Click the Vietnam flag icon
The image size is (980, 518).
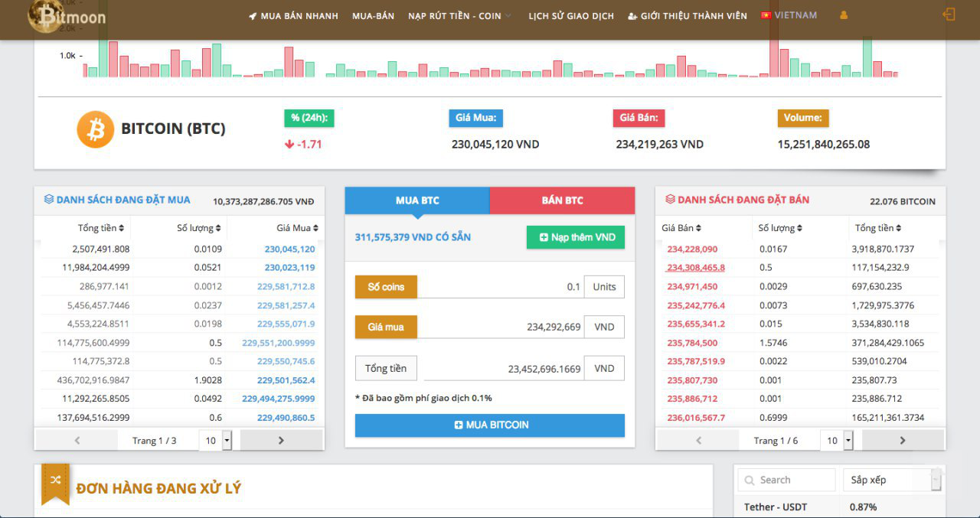coord(765,15)
